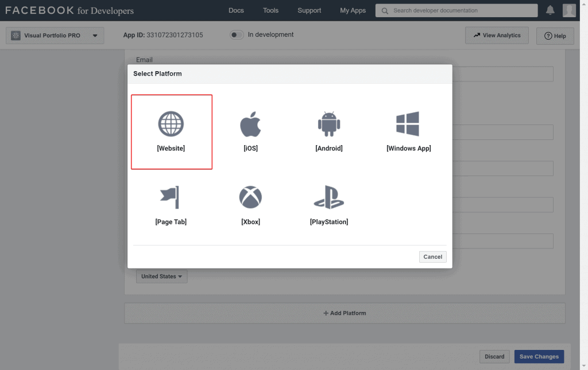
Task: Click the Email field label
Action: point(144,60)
